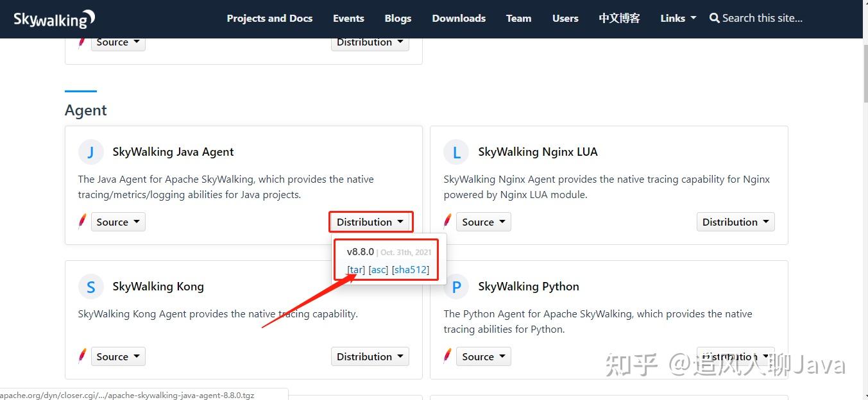Click the Agent section heading

tap(86, 110)
